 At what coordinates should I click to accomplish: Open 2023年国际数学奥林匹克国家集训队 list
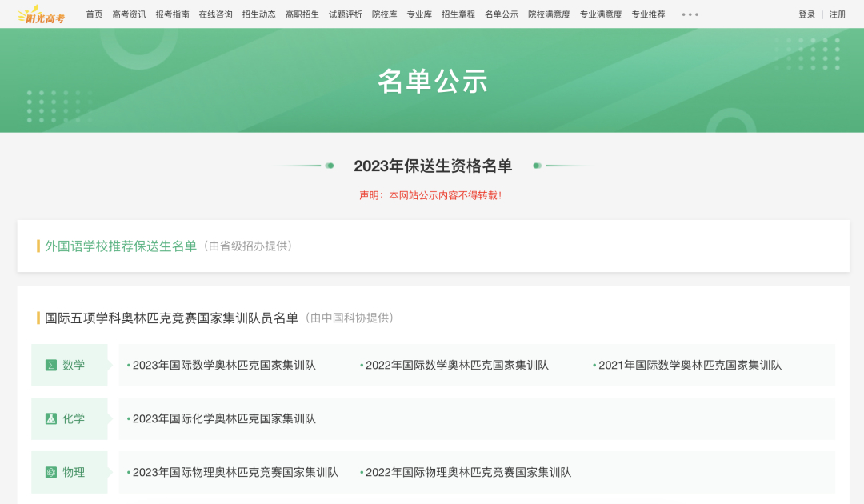coord(224,366)
